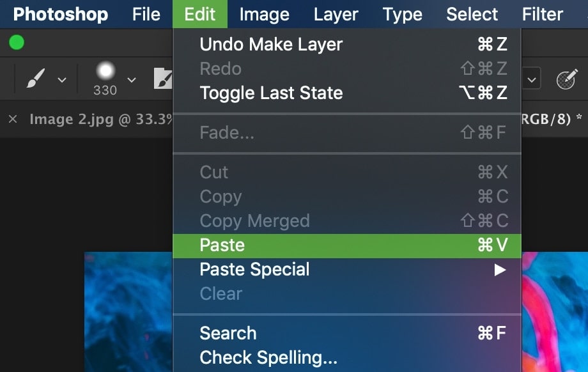Toggle the brush settings panel icon
The image size is (588, 372).
click(163, 79)
